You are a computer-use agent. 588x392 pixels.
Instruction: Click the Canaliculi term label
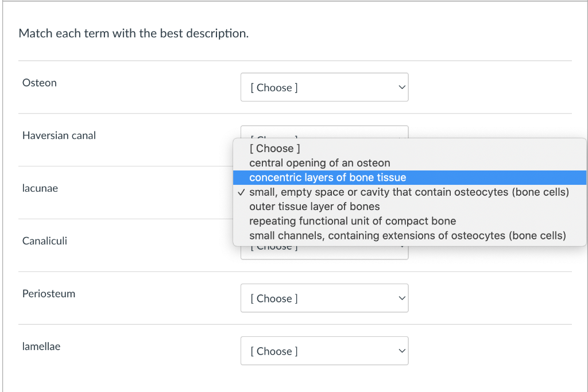click(44, 240)
